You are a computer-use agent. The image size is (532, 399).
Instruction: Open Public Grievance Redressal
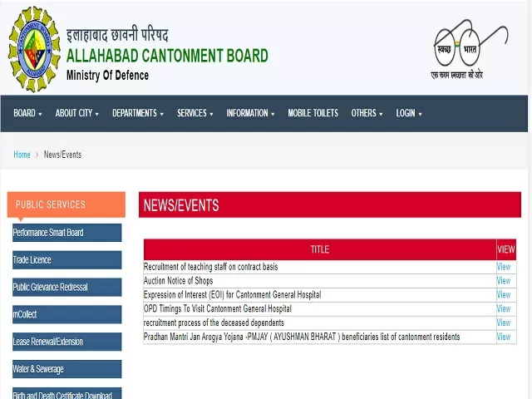[x=66, y=287]
